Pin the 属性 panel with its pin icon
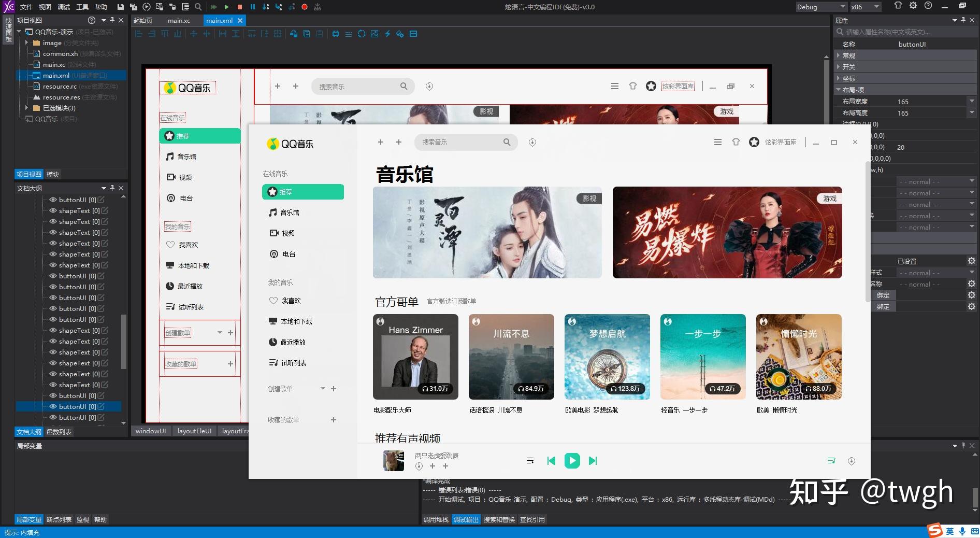The width and height of the screenshot is (980, 538). (962, 20)
